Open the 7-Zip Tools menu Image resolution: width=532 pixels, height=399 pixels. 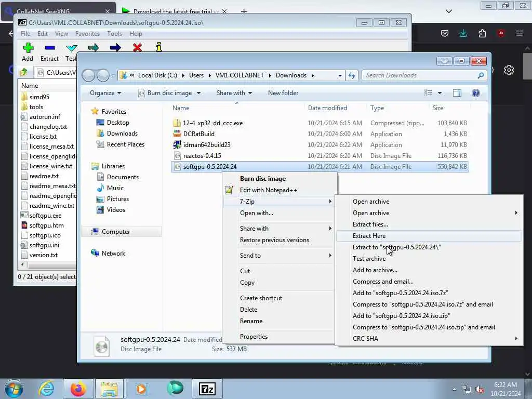(x=114, y=34)
